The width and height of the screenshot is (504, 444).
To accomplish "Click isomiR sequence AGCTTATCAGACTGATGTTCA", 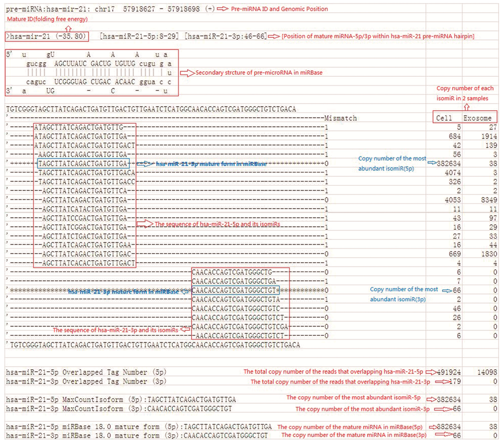I will point(85,191).
